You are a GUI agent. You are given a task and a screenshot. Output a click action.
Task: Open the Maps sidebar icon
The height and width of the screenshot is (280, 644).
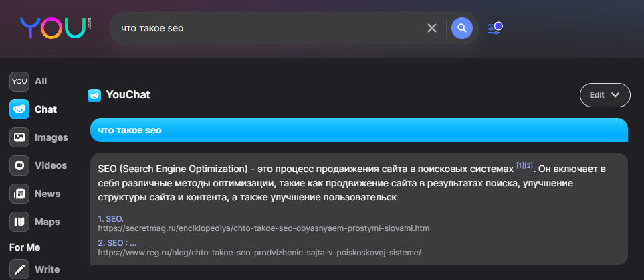pos(19,222)
